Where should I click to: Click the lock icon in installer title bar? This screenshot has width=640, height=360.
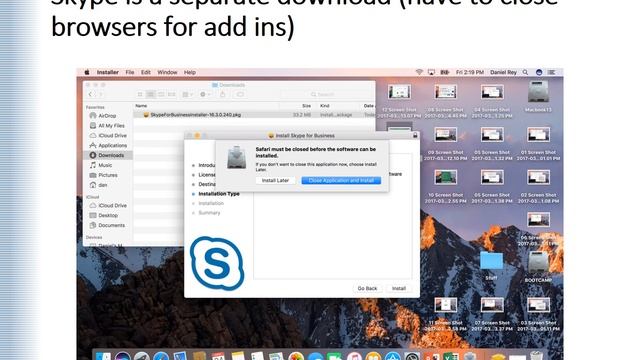click(415, 136)
